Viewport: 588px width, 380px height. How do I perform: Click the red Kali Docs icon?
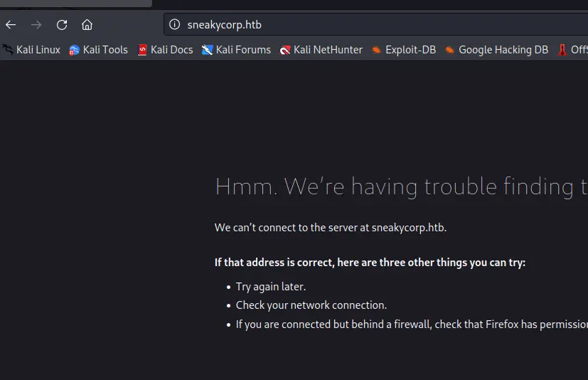coord(142,50)
